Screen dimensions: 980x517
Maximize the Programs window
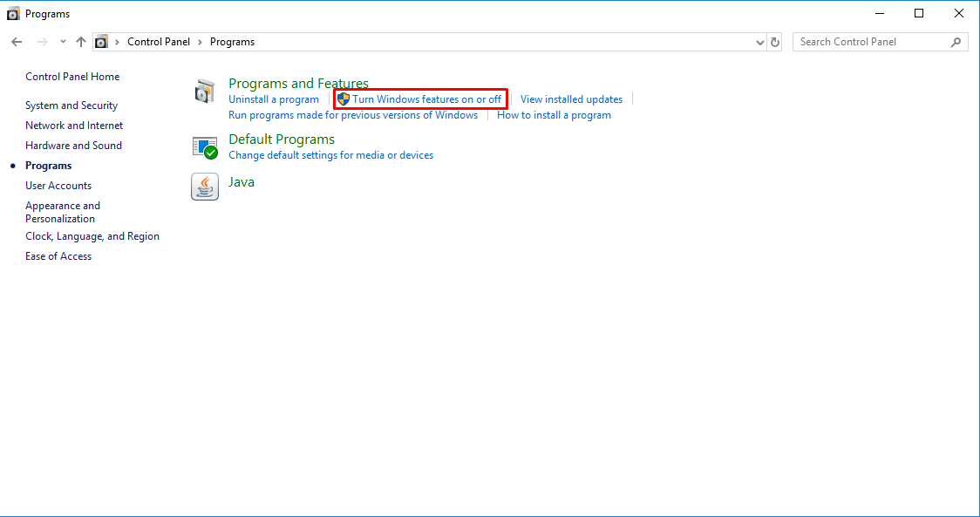(919, 13)
